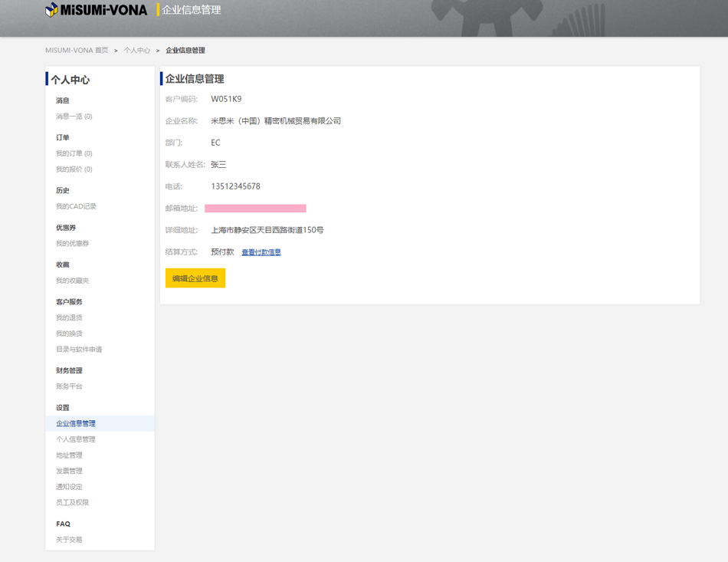View 我的CAD记录 history
The height and width of the screenshot is (562, 728).
coord(76,206)
